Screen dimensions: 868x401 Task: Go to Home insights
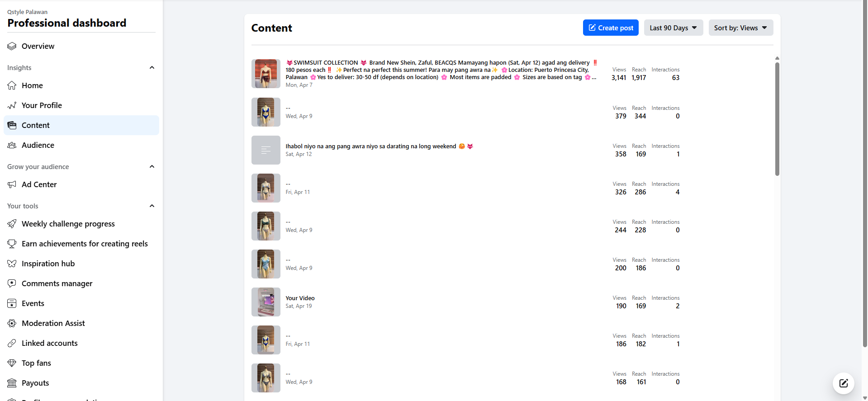point(81,85)
